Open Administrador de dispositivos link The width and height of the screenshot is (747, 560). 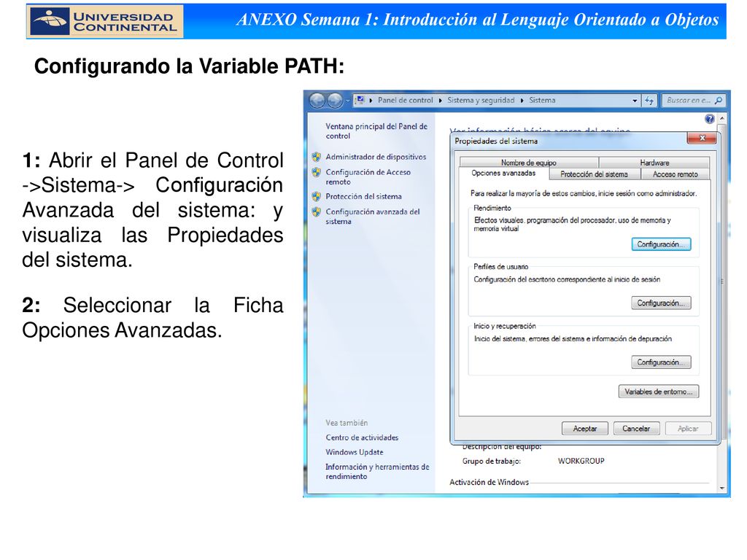[x=376, y=157]
